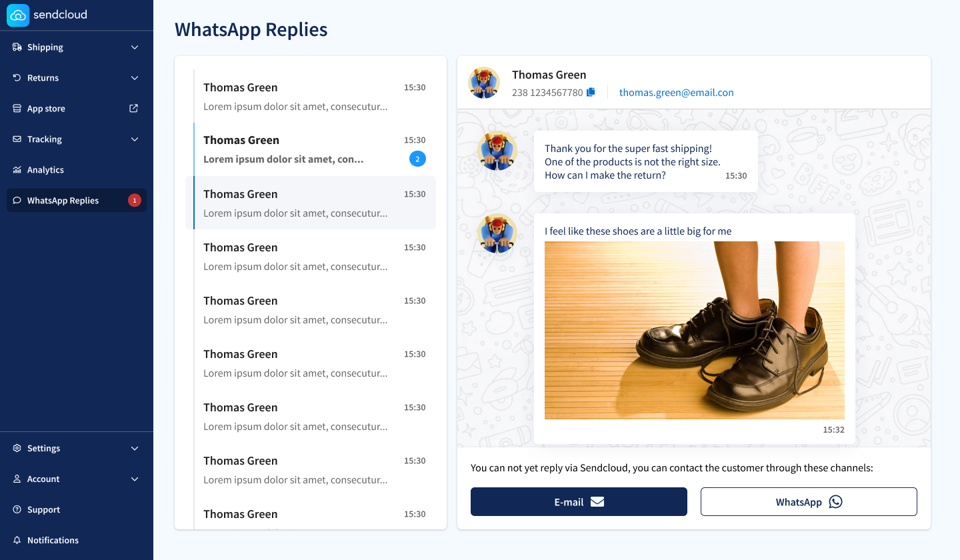
Task: Open the Settings menu item
Action: coord(77,449)
